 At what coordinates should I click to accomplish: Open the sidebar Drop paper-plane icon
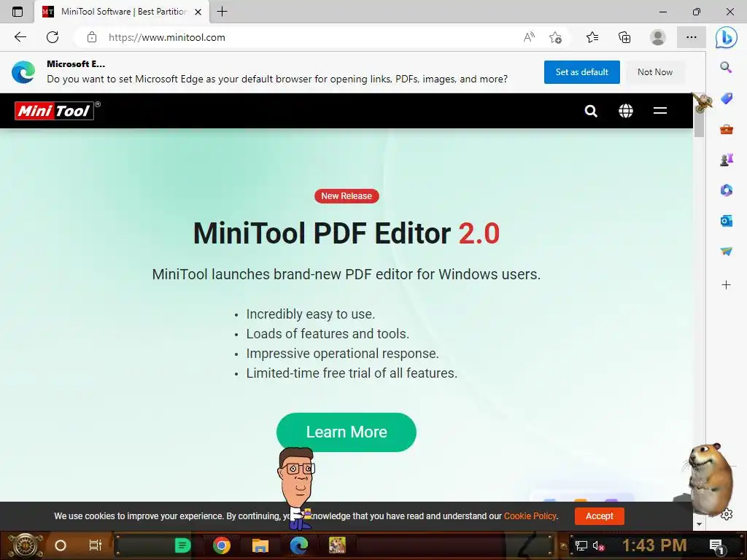(x=726, y=252)
